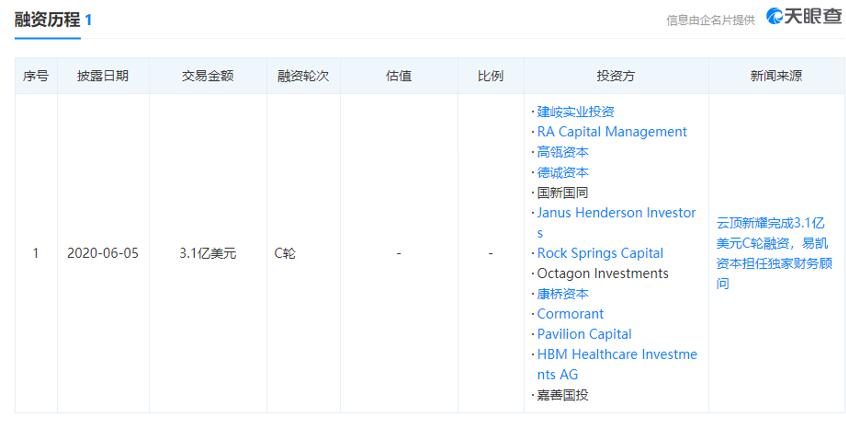Click the Octagon Investments investor text
Viewport: 846px width, 421px height.
coord(603,274)
